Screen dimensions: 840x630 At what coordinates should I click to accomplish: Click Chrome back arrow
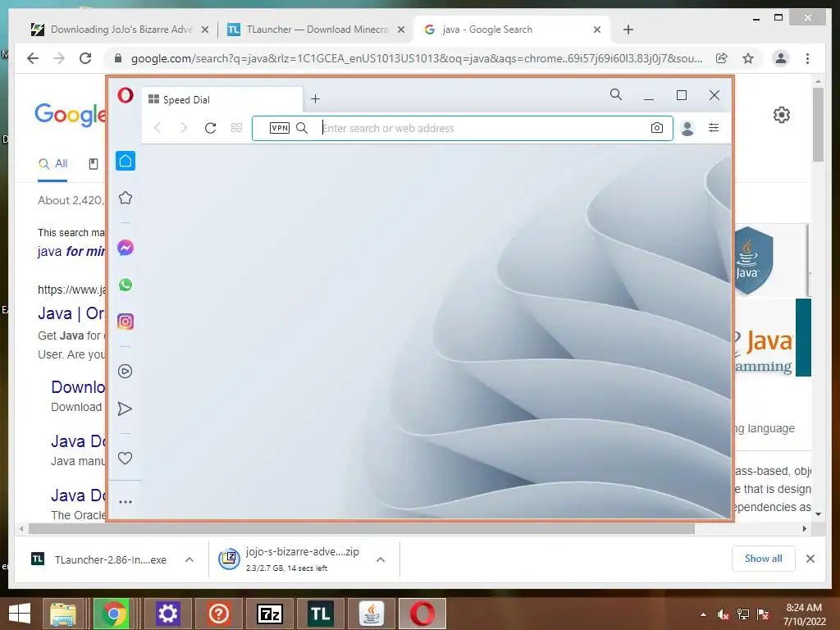(x=33, y=58)
